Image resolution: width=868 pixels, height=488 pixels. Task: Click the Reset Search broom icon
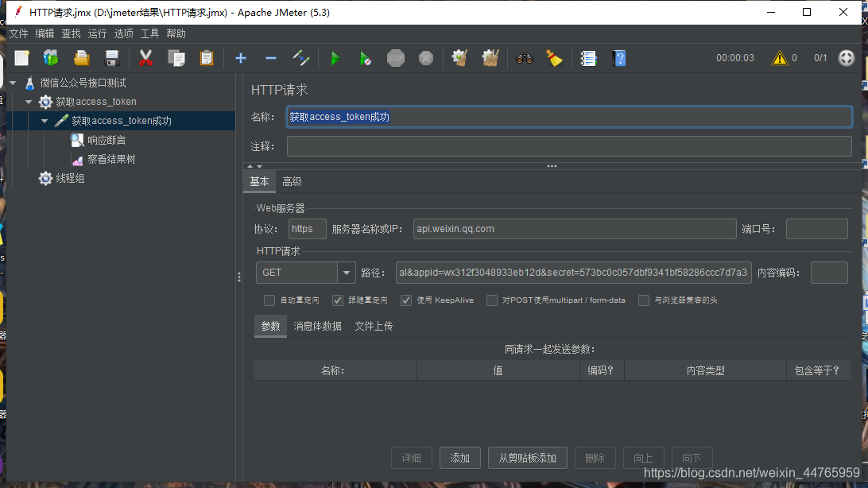pos(554,58)
